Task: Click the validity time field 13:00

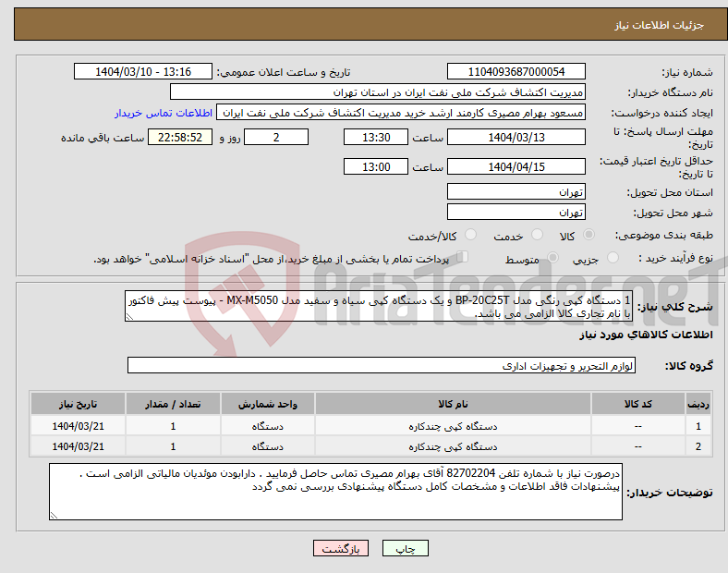Action: tap(376, 166)
